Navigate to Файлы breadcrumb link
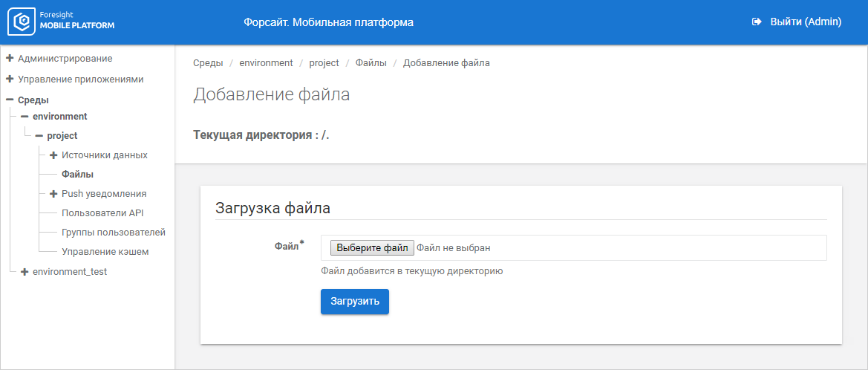The height and width of the screenshot is (370, 868). pos(371,63)
